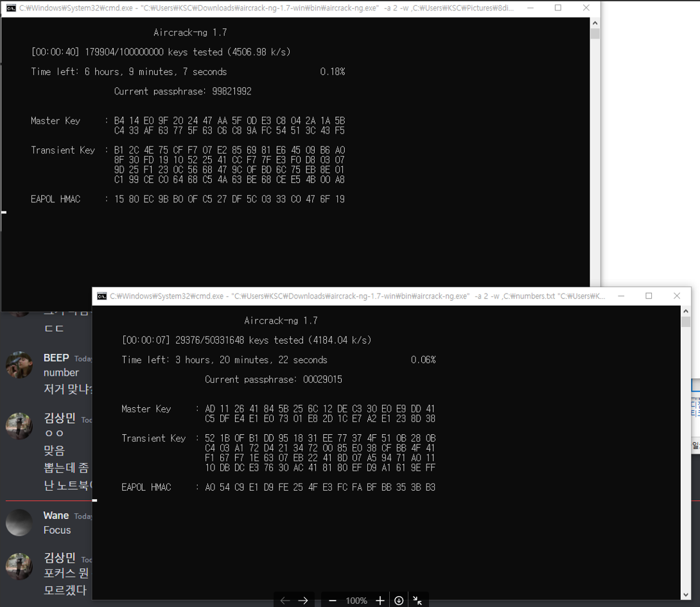Click scrollbar thumb in upper cmd window

tap(595, 34)
